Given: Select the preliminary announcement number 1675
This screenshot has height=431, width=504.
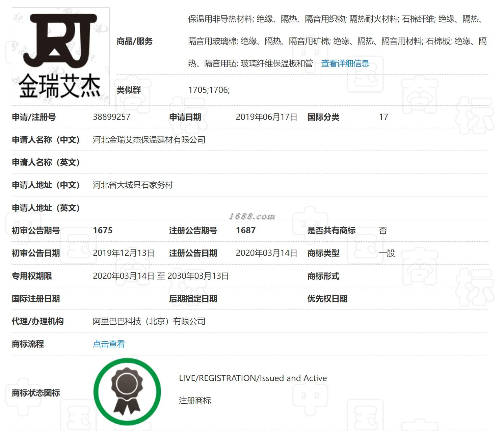Looking at the screenshot, I should (103, 231).
